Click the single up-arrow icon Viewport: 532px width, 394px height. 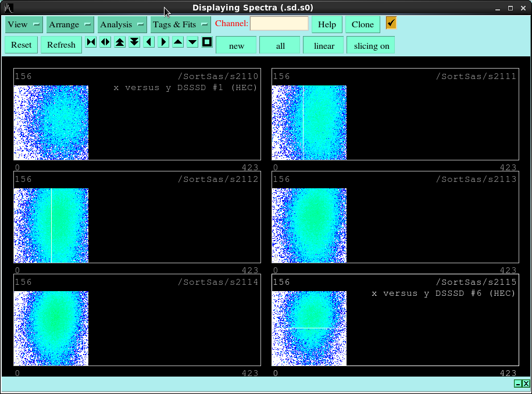click(x=178, y=42)
